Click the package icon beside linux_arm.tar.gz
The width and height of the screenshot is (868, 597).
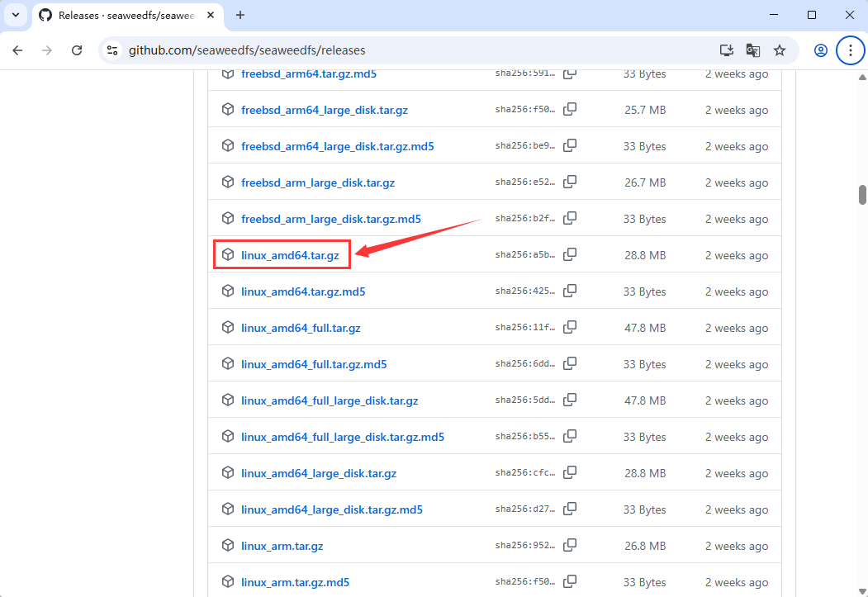(227, 546)
